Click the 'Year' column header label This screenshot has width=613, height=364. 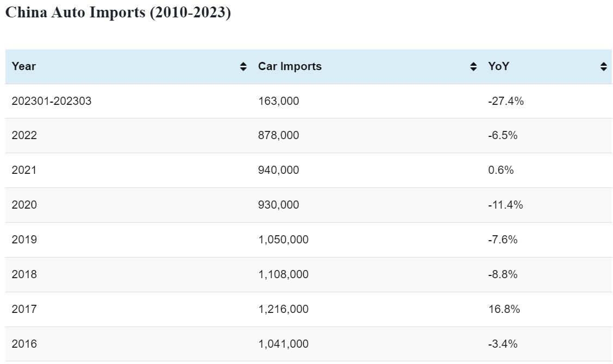pyautogui.click(x=24, y=66)
